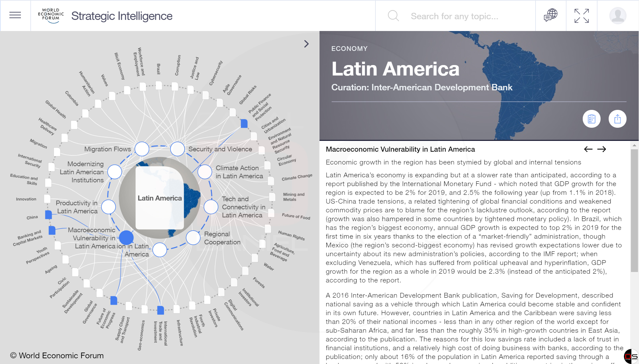This screenshot has width=639, height=364.
Task: Click the China highlighted blue marker
Action: pos(49,215)
